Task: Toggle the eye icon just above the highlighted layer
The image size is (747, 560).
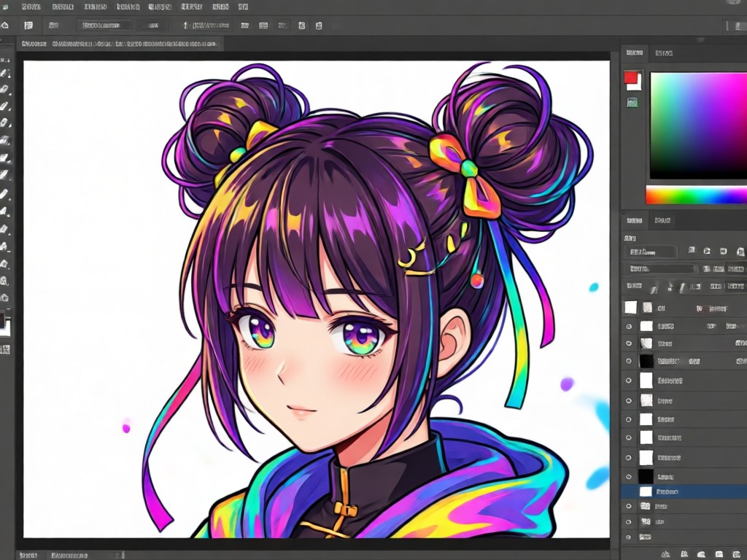Action: pos(629,476)
